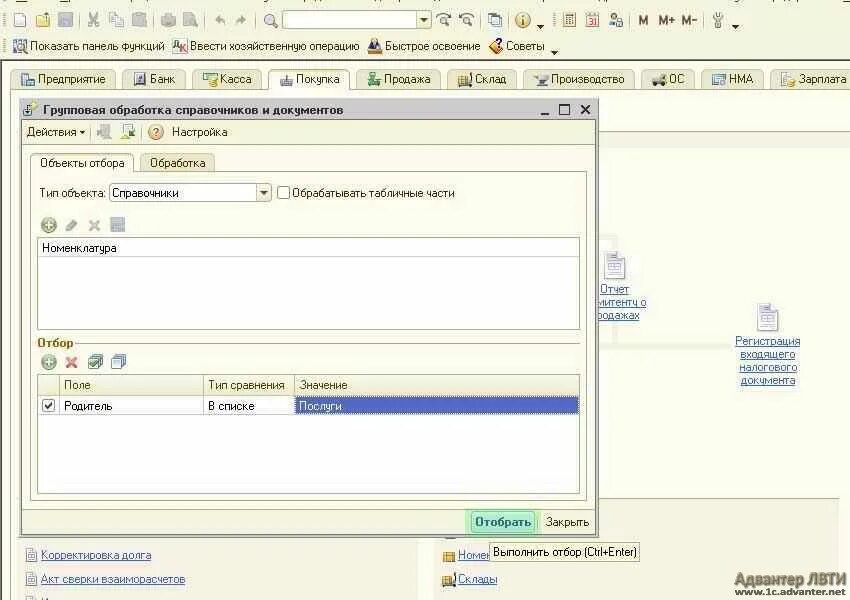Switch to the НМА tab
Screen dimensions: 850x600
click(732, 79)
